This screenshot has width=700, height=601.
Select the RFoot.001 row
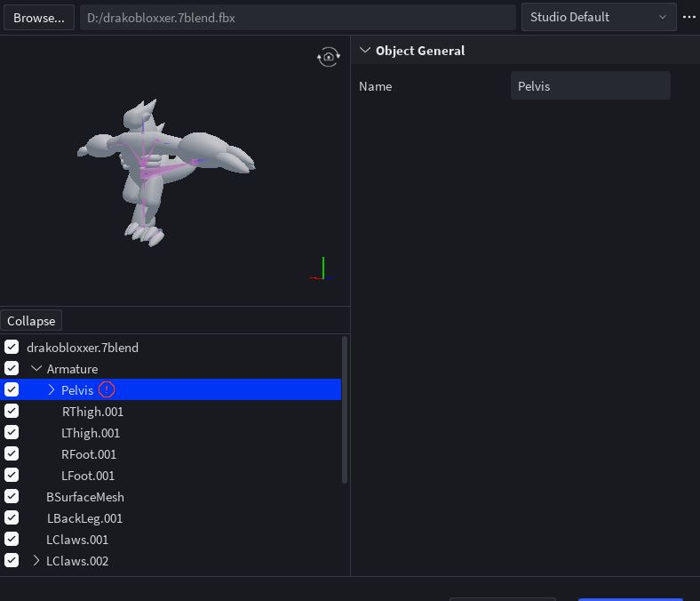tap(171, 454)
